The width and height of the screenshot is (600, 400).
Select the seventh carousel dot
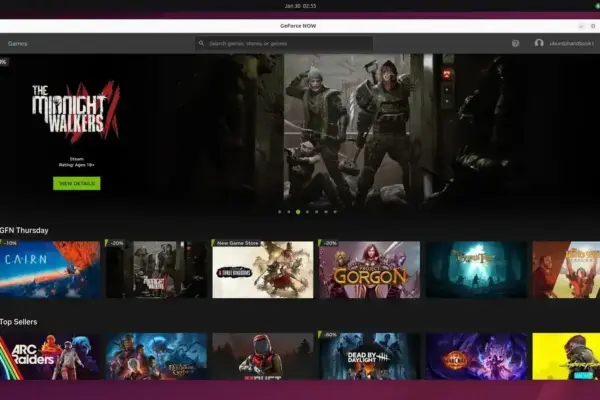335,212
